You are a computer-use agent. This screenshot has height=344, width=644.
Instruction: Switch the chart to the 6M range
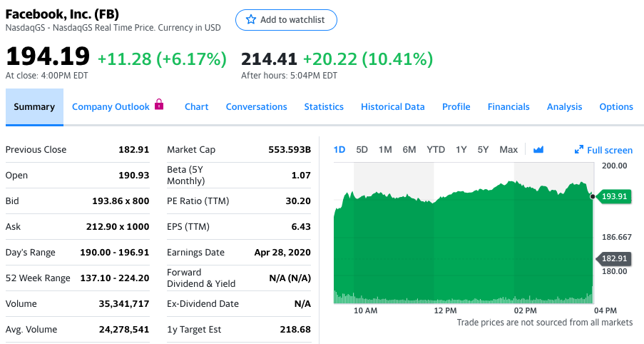point(409,150)
